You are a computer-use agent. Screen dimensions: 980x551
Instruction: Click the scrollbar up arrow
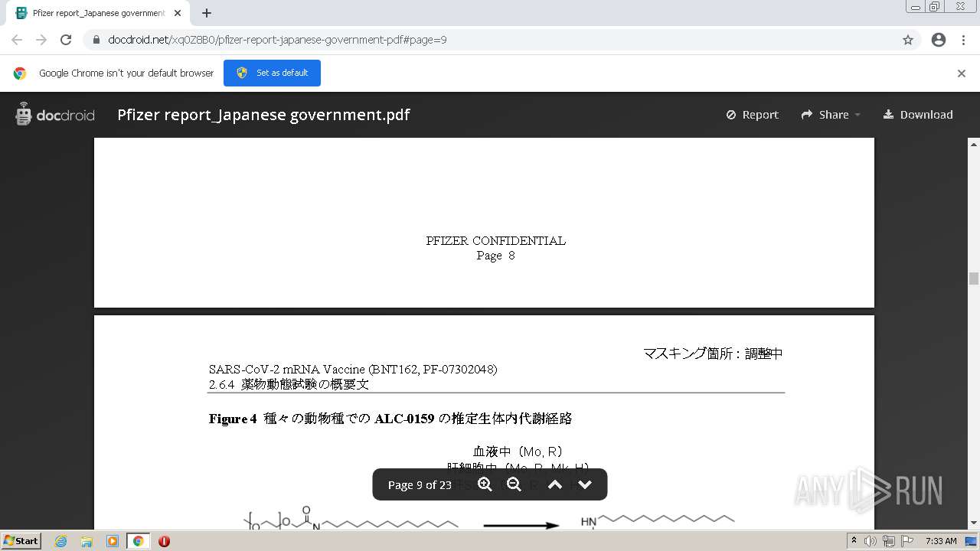pyautogui.click(x=974, y=144)
